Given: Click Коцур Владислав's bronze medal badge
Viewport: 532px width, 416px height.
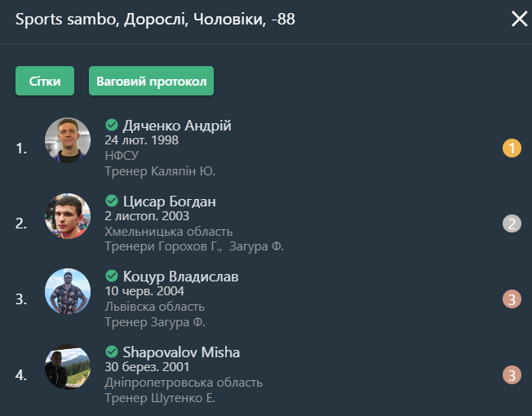Looking at the screenshot, I should pos(512,299).
